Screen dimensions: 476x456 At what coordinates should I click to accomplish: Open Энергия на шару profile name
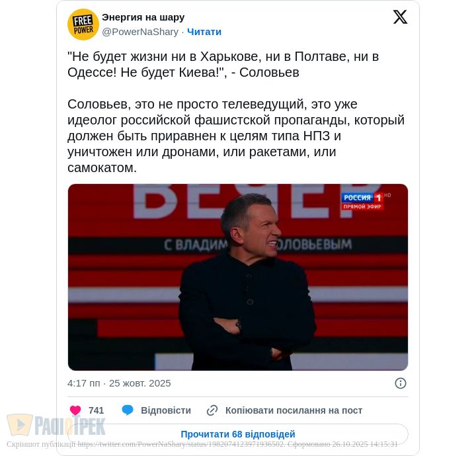143,17
